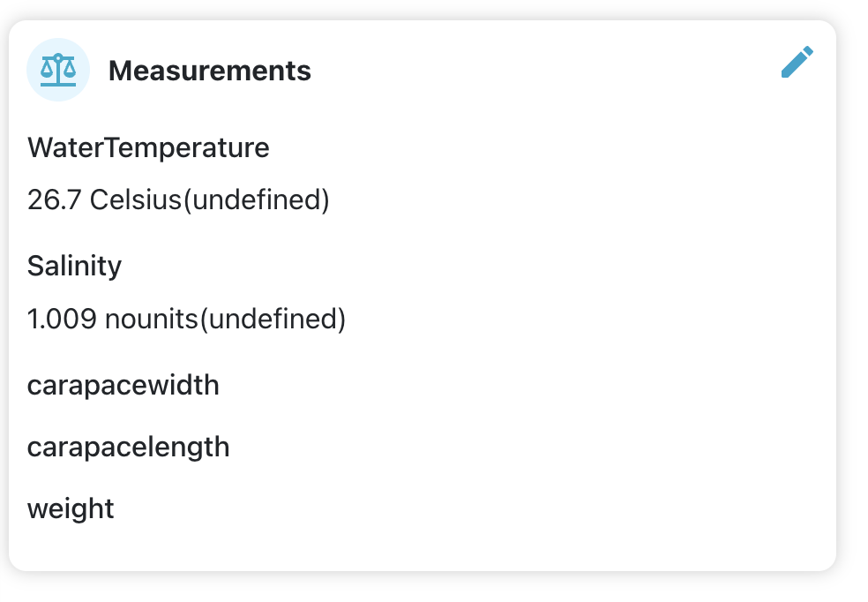The image size is (868, 602).
Task: Click the nounits unit text
Action: click(152, 319)
